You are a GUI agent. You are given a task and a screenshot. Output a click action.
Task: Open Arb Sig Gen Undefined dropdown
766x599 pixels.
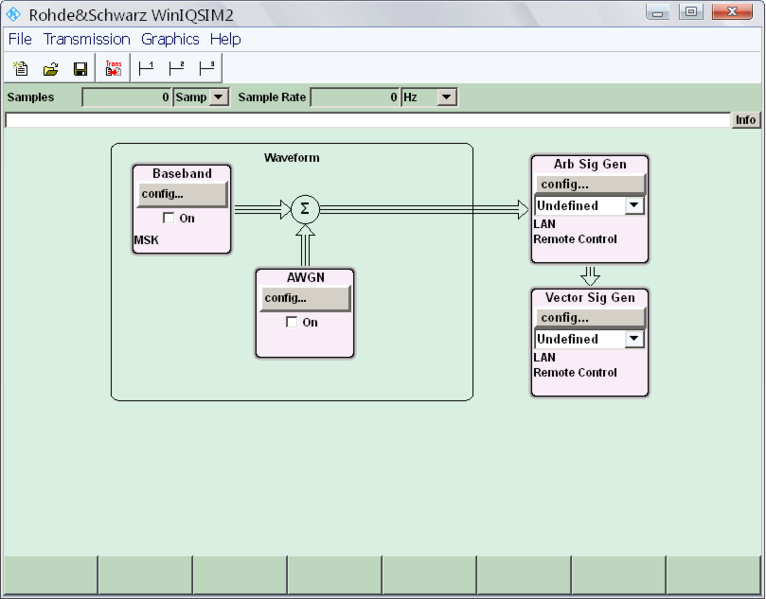(634, 206)
